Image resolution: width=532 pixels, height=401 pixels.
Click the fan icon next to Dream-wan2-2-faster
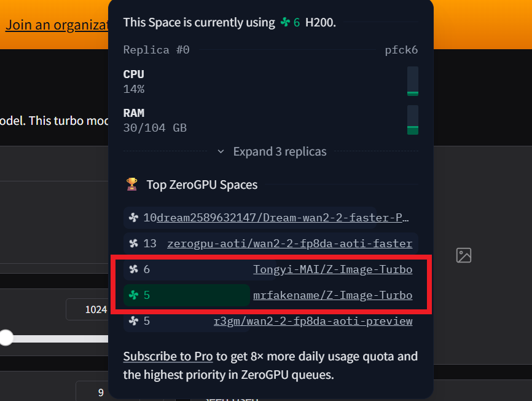(133, 218)
